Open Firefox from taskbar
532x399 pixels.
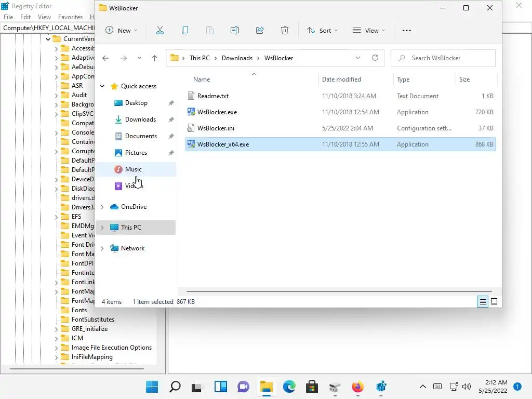[357, 387]
